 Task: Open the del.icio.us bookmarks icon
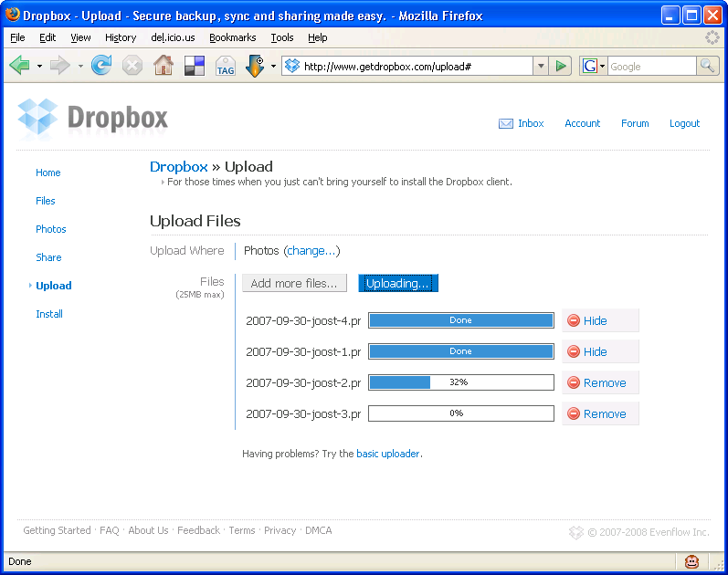point(195,66)
